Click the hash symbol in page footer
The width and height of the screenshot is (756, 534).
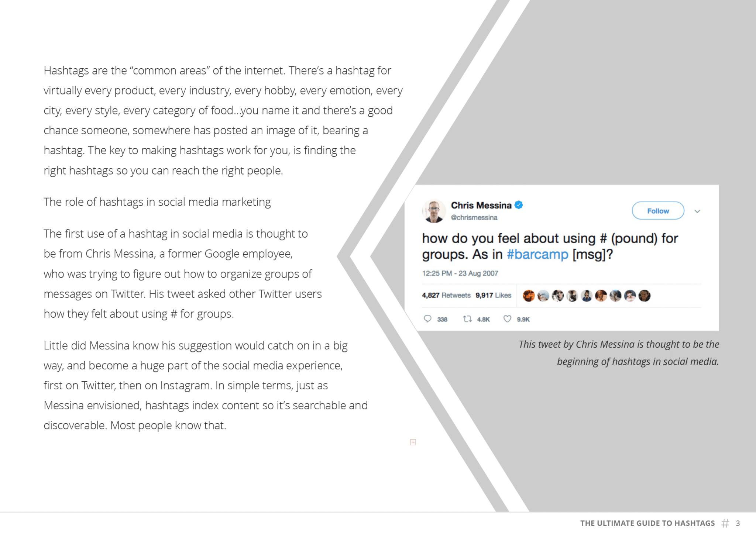(725, 523)
